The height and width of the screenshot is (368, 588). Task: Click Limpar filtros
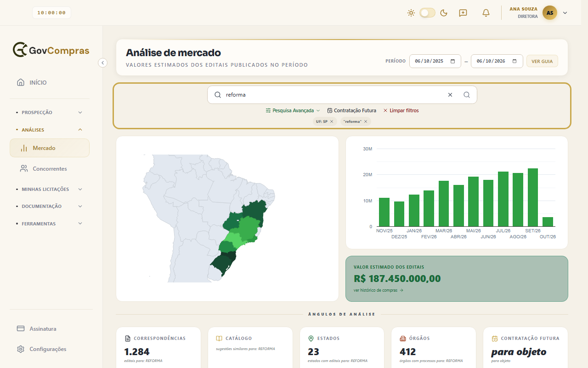401,110
